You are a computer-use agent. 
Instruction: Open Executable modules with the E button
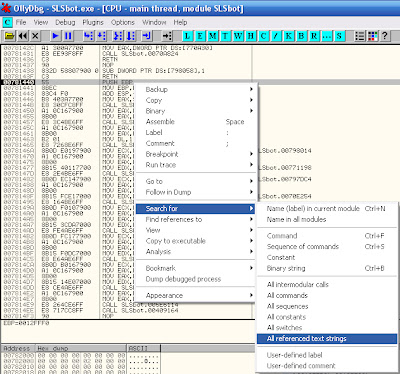pos(200,36)
